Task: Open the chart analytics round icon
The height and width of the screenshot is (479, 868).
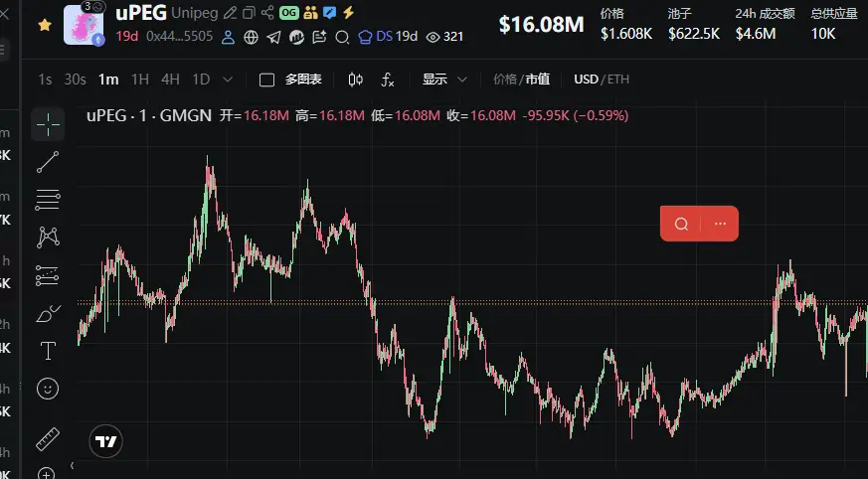Action: pos(296,37)
